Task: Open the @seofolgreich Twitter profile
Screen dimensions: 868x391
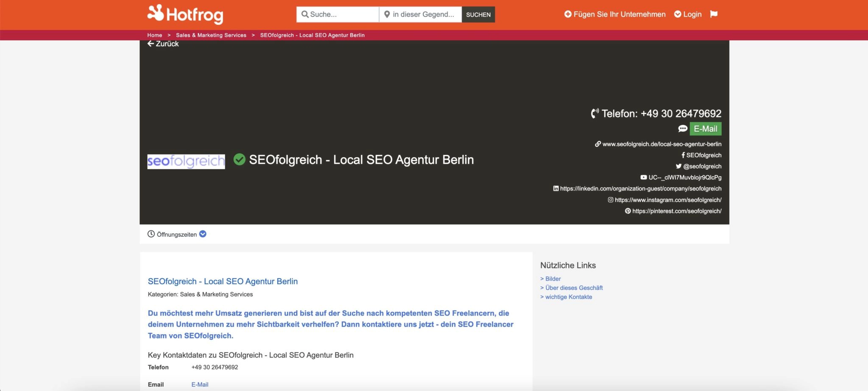Action: pyautogui.click(x=698, y=166)
